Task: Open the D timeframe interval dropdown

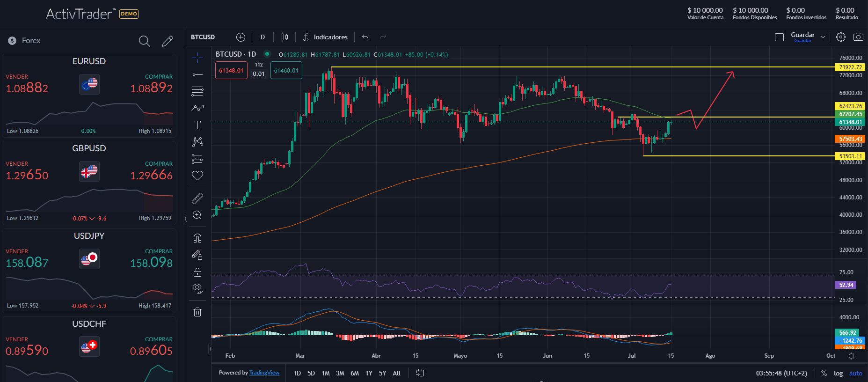Action: (x=263, y=37)
